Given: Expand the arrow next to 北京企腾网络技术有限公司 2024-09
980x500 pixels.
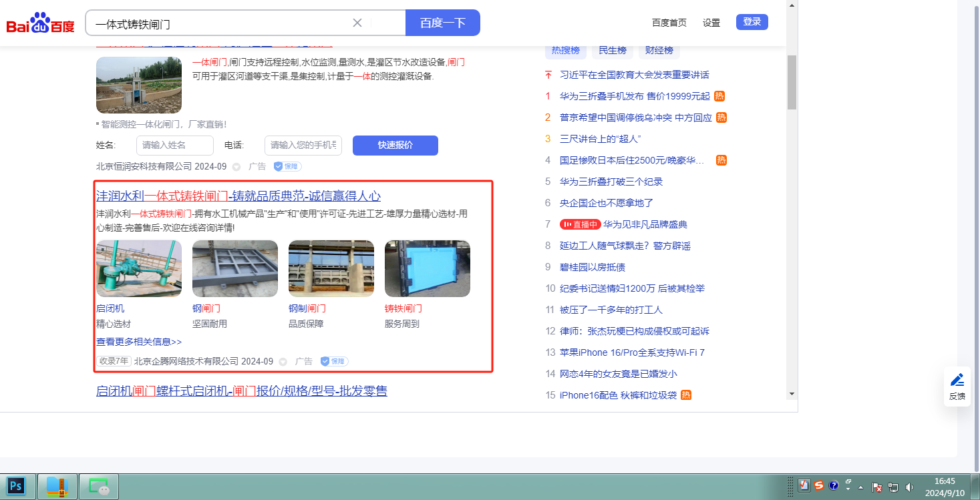Looking at the screenshot, I should (x=283, y=361).
